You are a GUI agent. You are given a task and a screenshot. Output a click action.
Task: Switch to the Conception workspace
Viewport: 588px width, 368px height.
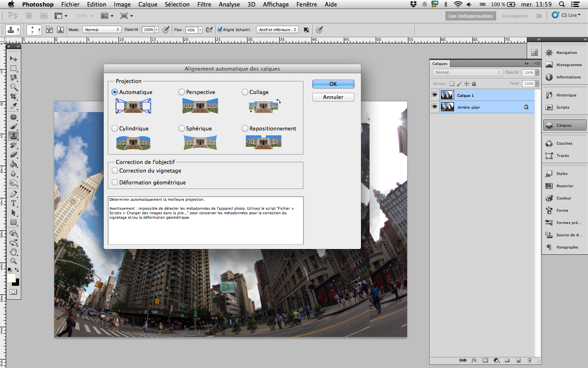click(515, 16)
